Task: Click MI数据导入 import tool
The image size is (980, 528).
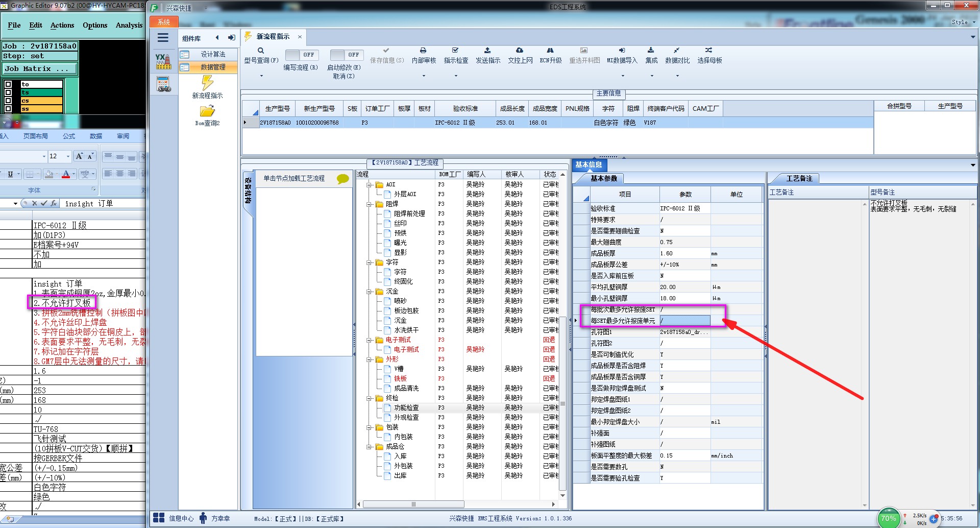Action: pyautogui.click(x=622, y=55)
